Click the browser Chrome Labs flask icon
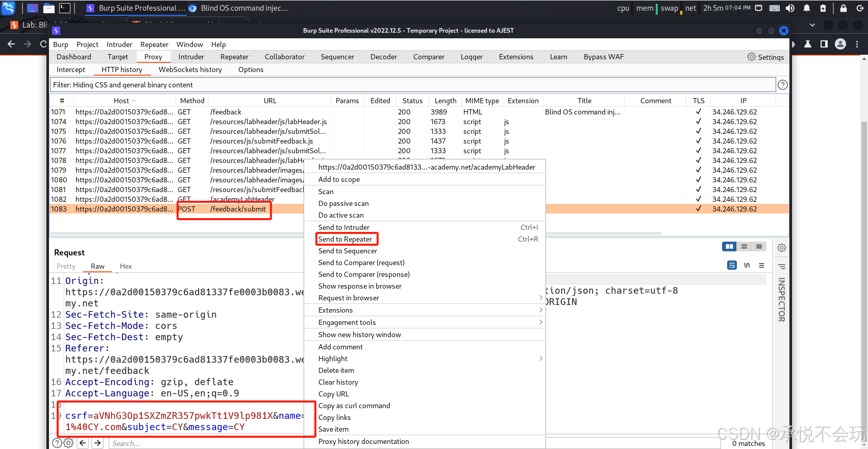Viewport: 868px width, 449px height. (808, 44)
